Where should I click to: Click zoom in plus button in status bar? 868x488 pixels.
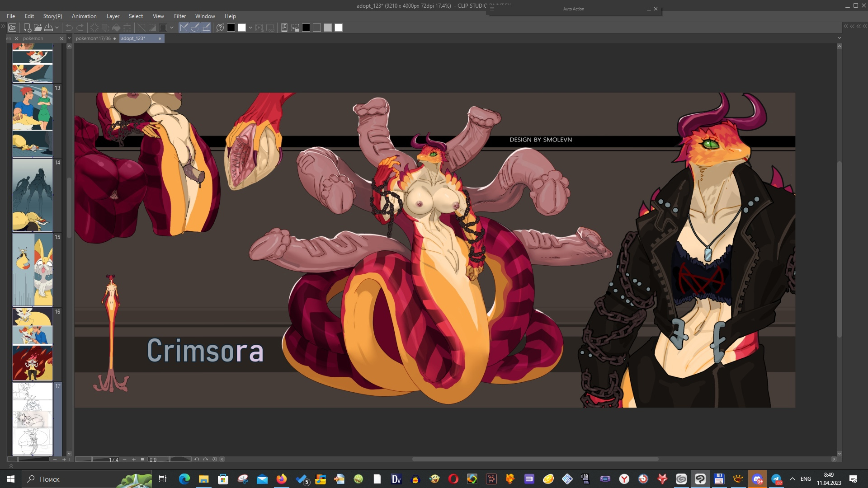pos(134,459)
